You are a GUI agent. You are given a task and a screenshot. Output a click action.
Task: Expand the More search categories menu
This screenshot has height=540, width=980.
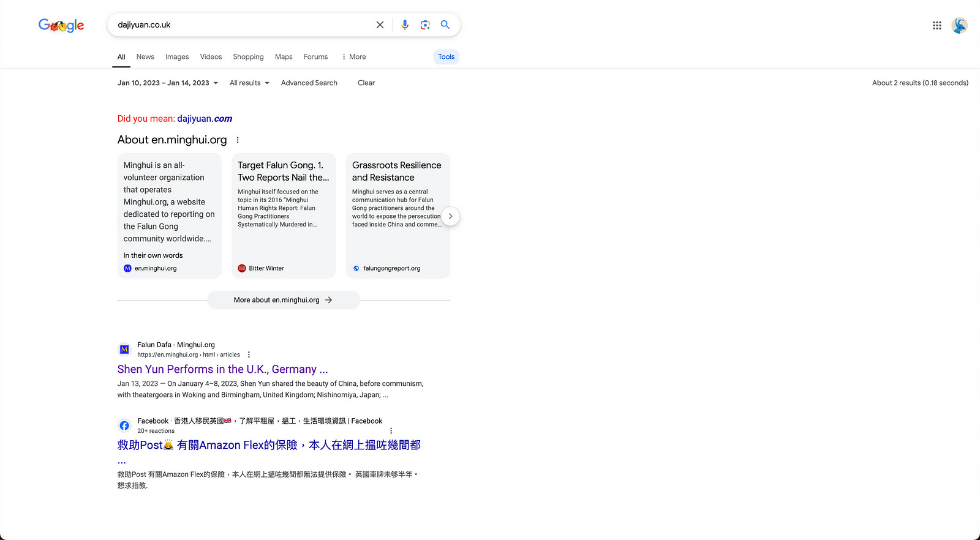pos(353,57)
